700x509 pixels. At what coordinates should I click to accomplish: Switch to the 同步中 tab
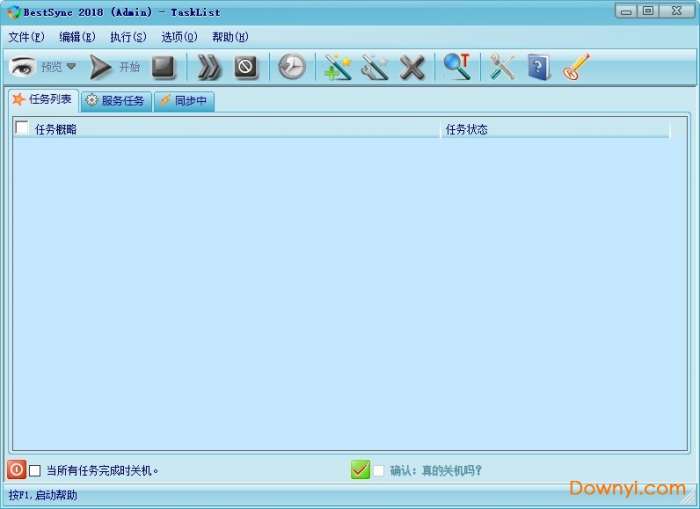[x=184, y=101]
